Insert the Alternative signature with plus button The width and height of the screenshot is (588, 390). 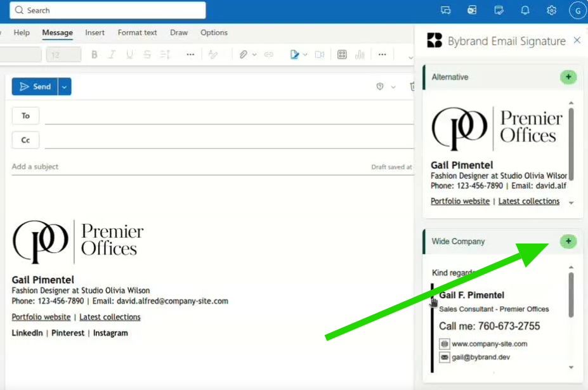pos(568,77)
